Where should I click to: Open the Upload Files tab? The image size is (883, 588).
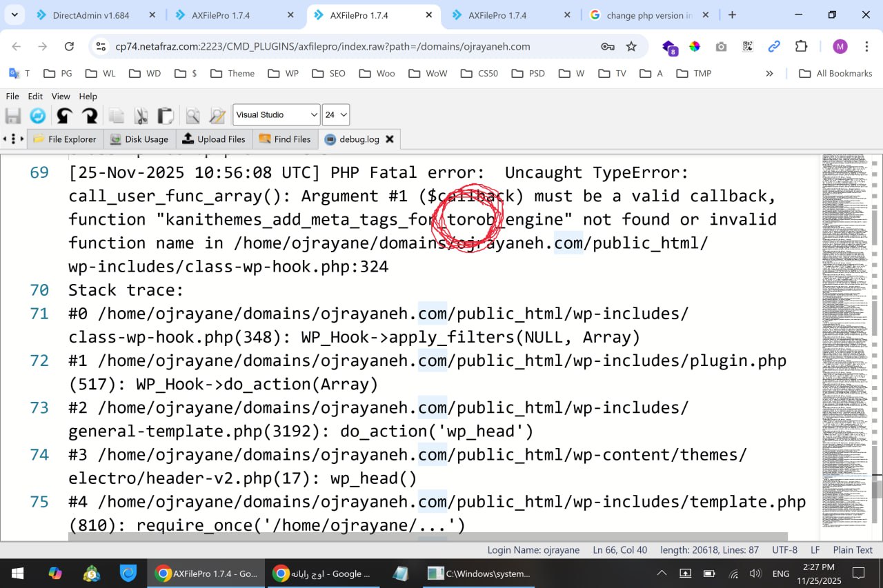[x=214, y=139]
